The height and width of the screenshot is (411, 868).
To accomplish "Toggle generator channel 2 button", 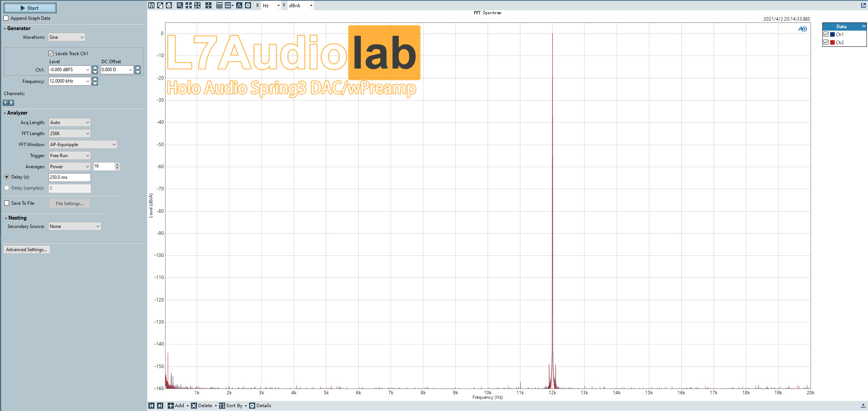I will point(11,103).
